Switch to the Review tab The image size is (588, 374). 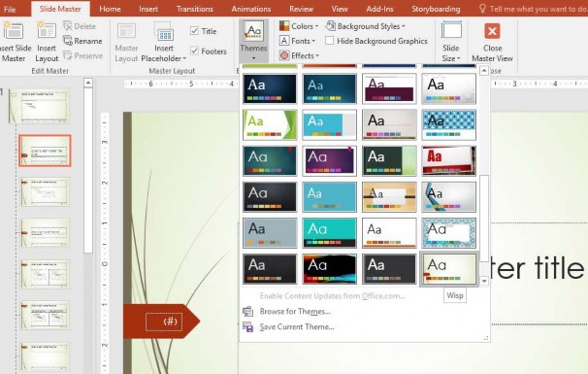point(301,9)
